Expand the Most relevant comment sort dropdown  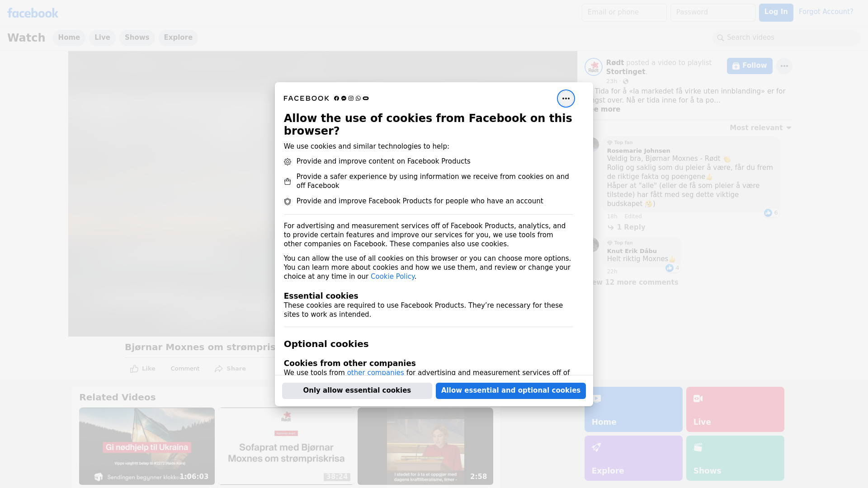pos(760,128)
